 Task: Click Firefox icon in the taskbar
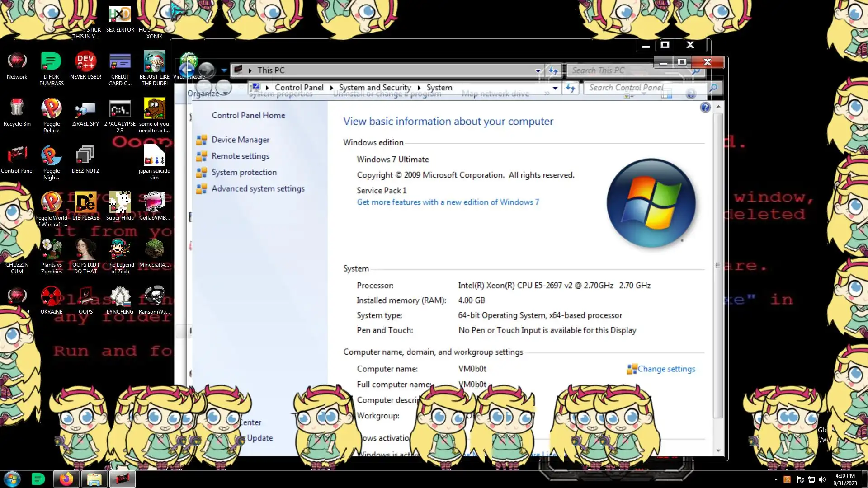(x=66, y=479)
